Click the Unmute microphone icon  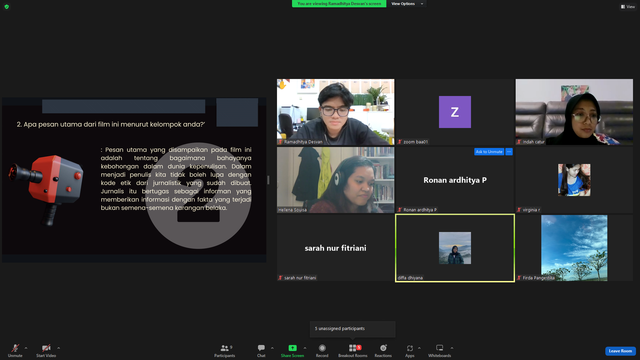[x=15, y=348]
